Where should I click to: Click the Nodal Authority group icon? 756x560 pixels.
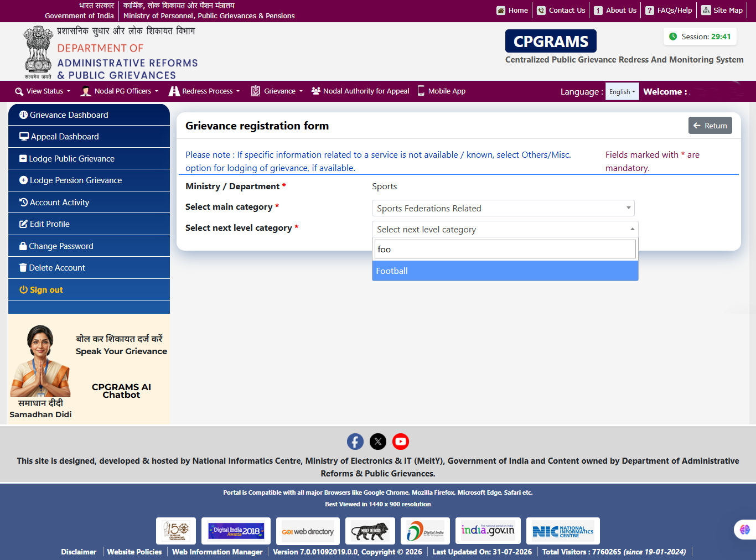(x=316, y=91)
